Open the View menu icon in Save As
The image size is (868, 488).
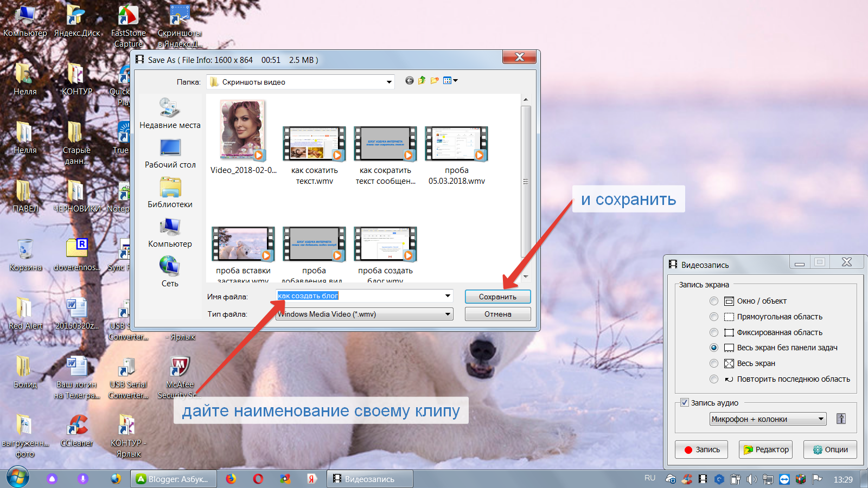click(x=450, y=81)
